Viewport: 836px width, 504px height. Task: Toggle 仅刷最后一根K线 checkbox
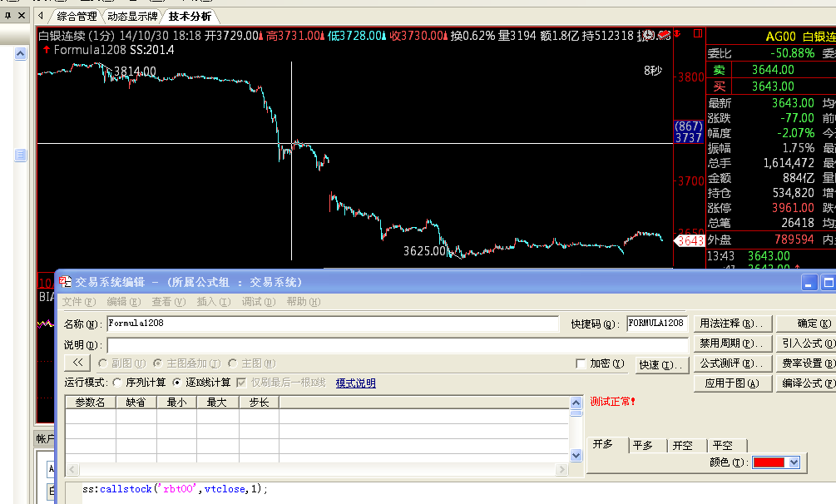241,383
